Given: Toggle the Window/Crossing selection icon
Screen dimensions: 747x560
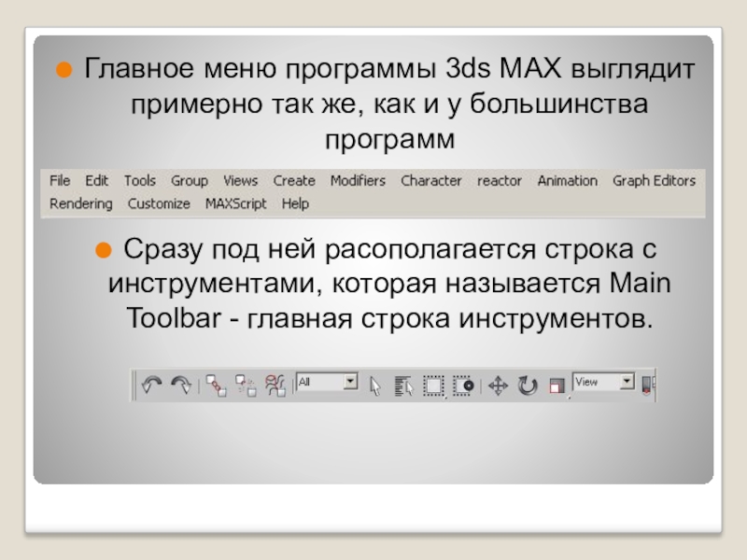Looking at the screenshot, I should (463, 385).
